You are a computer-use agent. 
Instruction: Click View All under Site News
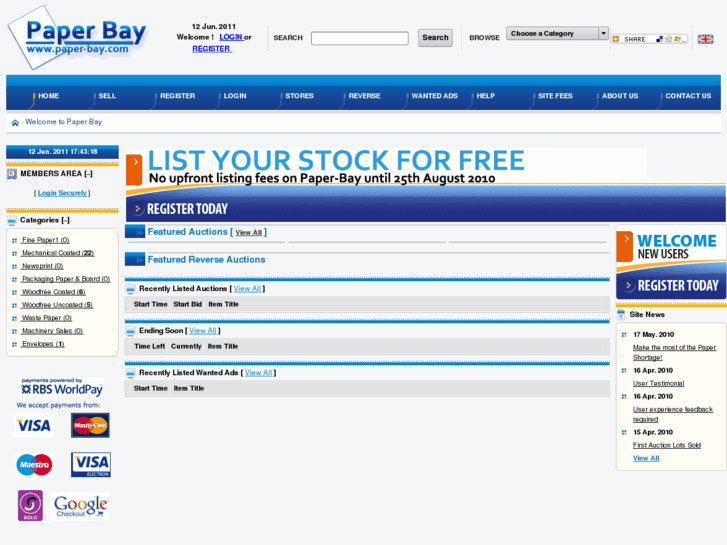646,458
